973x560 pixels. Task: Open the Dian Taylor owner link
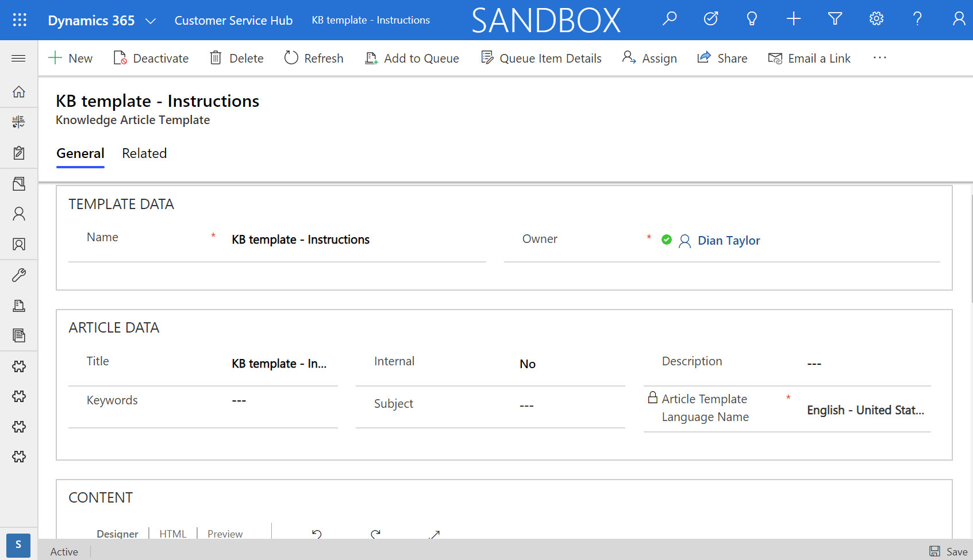[x=728, y=241]
